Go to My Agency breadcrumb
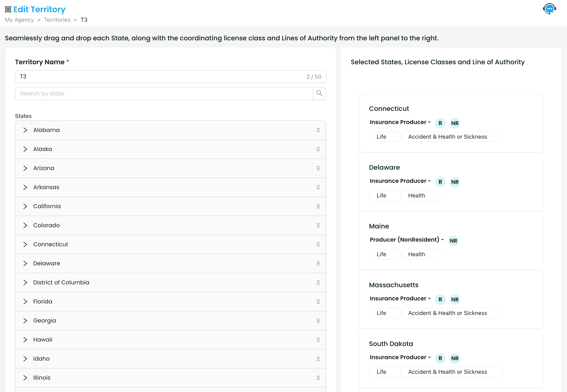The width and height of the screenshot is (567, 392). [x=19, y=20]
